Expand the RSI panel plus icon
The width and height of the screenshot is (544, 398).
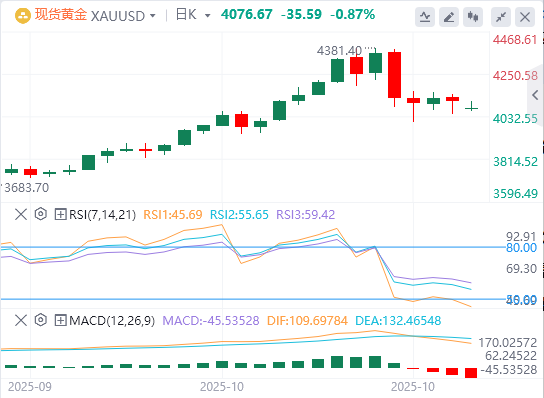tap(60, 214)
